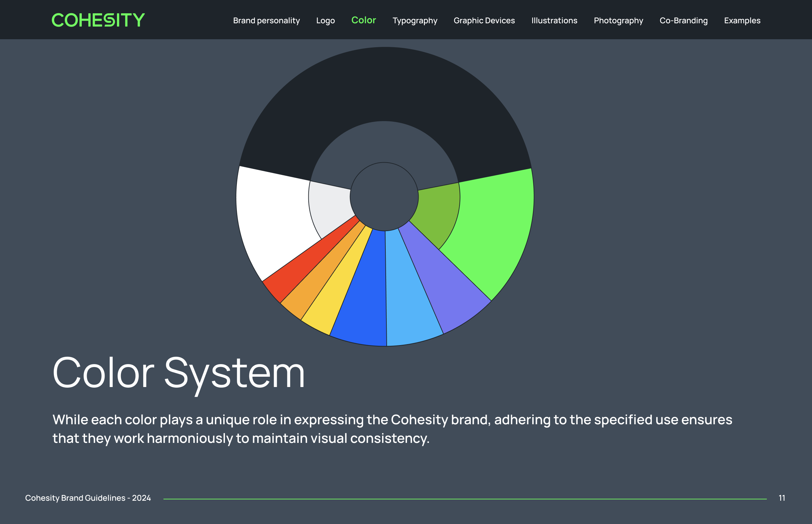
Task: Click the Color System heading
Action: 178,373
